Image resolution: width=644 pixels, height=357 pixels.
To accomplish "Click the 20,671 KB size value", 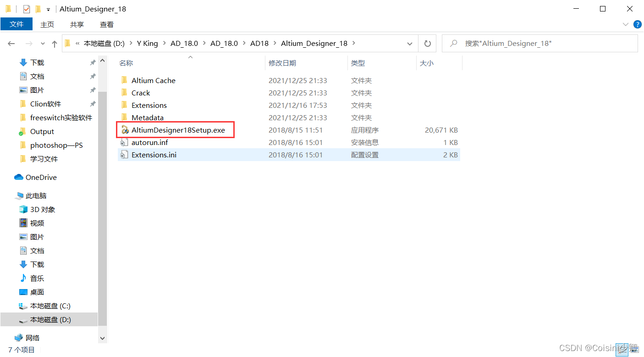I will 441,130.
